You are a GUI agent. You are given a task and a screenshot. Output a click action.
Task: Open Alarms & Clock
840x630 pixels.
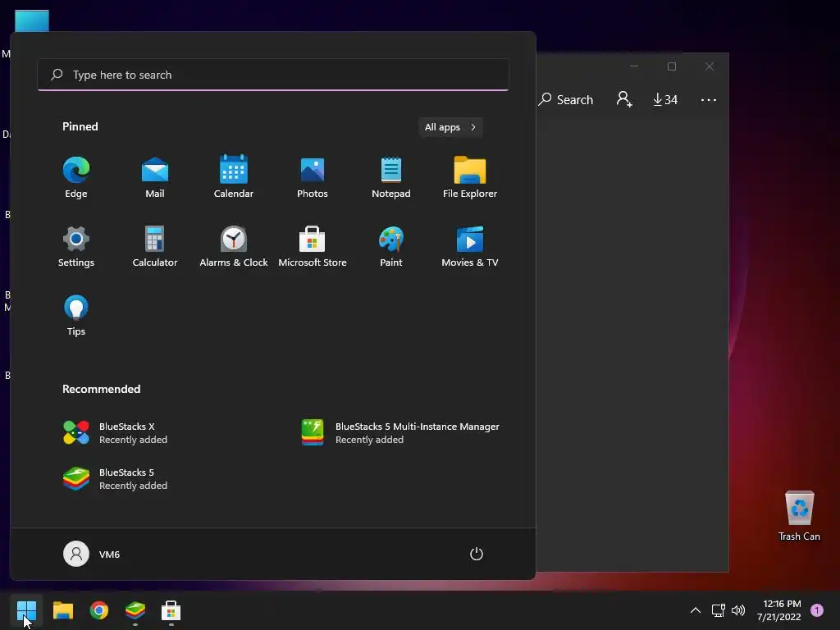(234, 246)
